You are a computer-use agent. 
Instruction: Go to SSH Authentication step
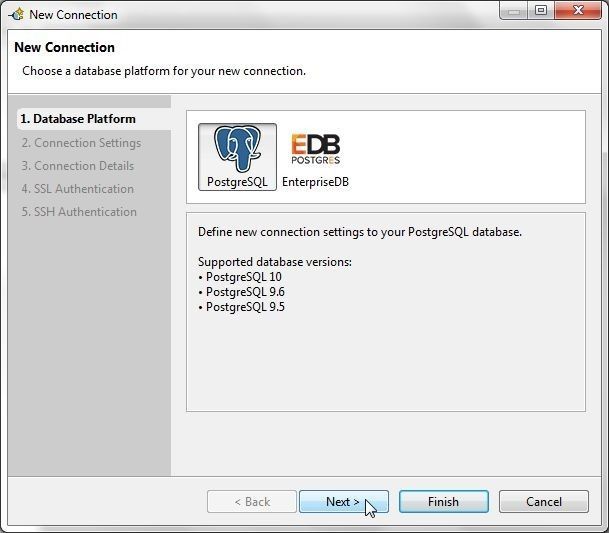[x=79, y=212]
